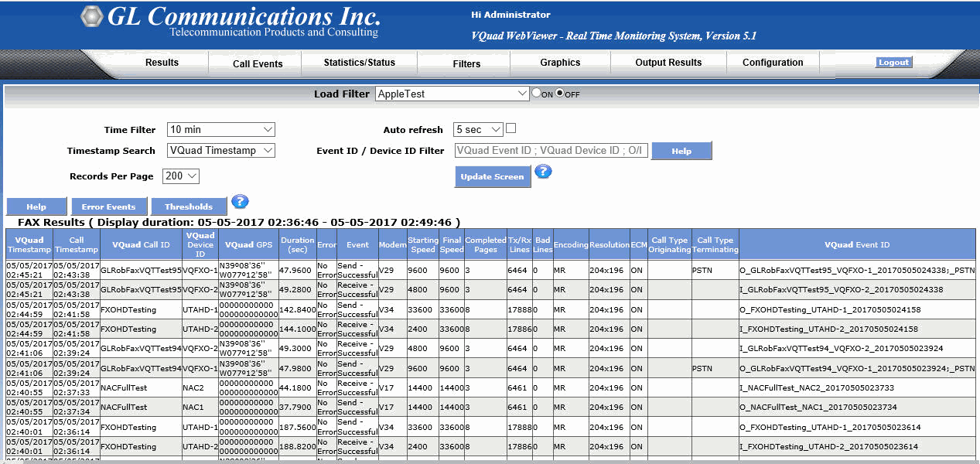Select event ID I_GLRobFaxVQTTest94_VQFXO-2_20170505023924
Image resolution: width=980 pixels, height=464 pixels.
tap(842, 349)
